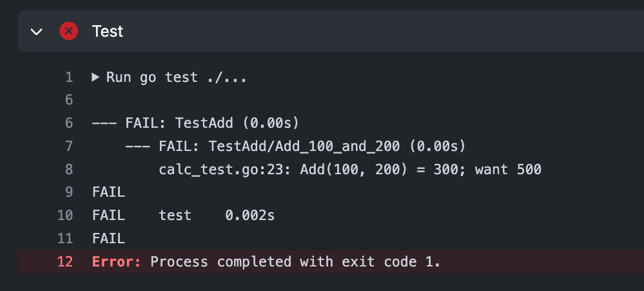Select line number 1 in log
Image resolution: width=644 pixels, height=291 pixels.
[69, 77]
